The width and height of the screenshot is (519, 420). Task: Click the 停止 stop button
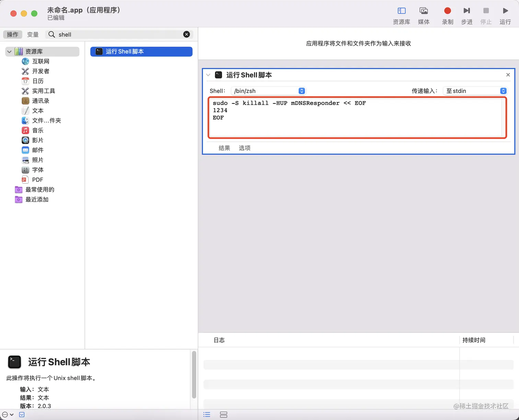[x=486, y=16]
